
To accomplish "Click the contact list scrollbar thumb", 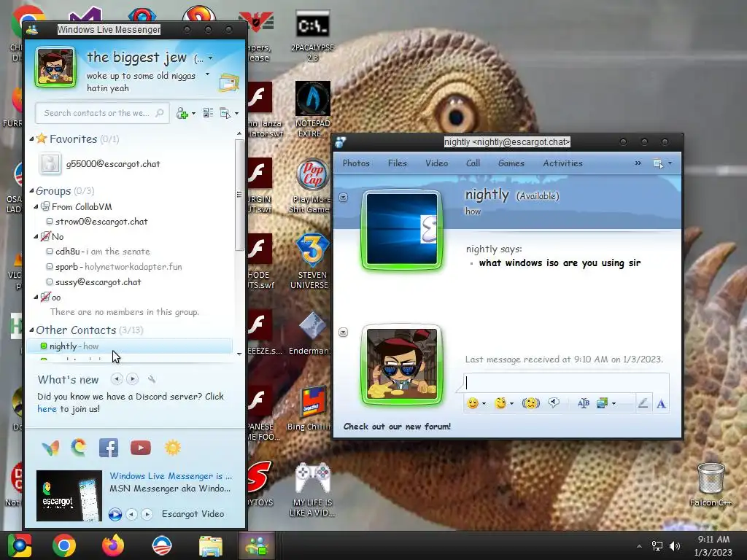I will click(x=239, y=195).
